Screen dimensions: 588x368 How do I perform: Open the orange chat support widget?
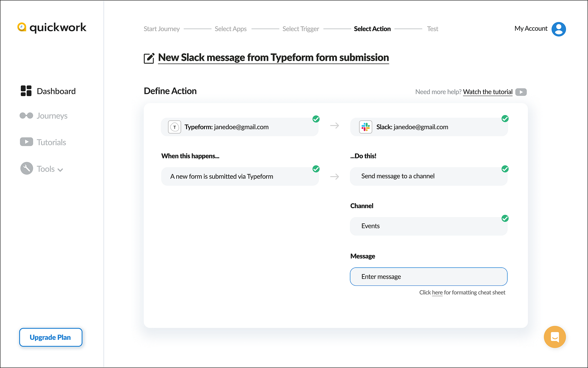coord(555,337)
